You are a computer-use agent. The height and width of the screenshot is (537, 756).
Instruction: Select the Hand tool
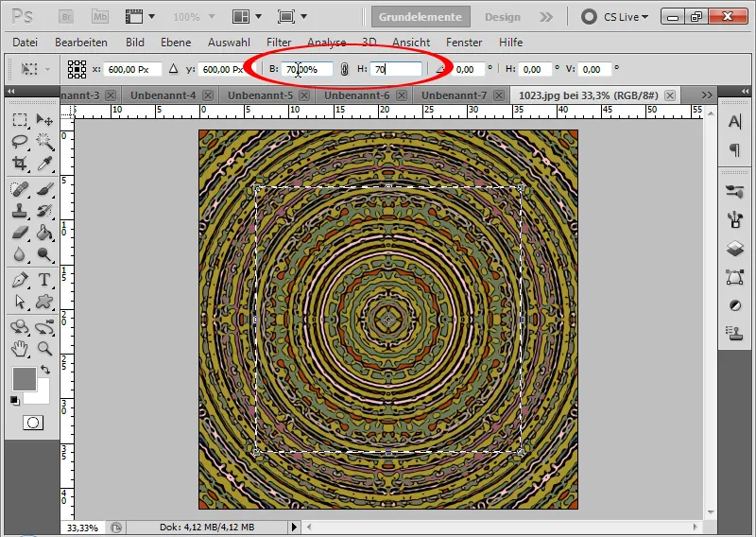tap(20, 348)
